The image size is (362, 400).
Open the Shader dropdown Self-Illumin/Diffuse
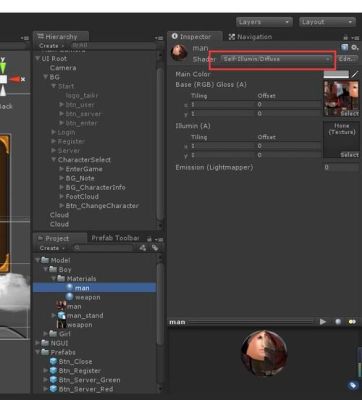tap(276, 59)
